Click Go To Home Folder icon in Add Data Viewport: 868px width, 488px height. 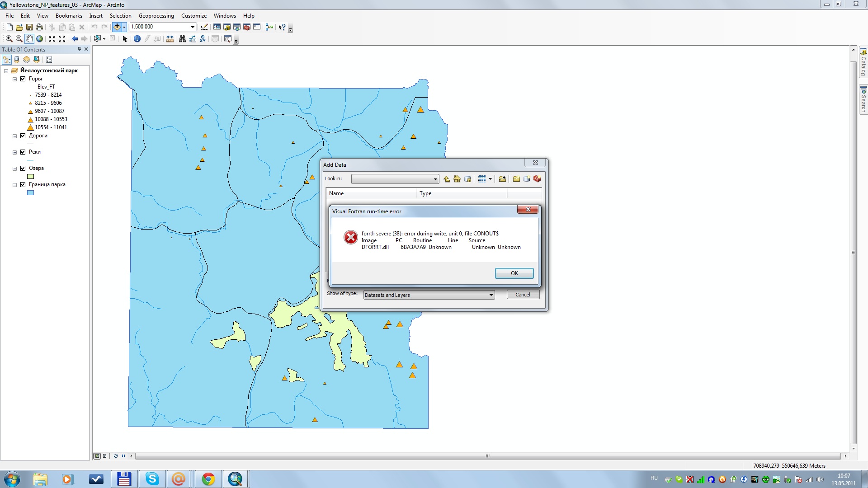pyautogui.click(x=457, y=179)
